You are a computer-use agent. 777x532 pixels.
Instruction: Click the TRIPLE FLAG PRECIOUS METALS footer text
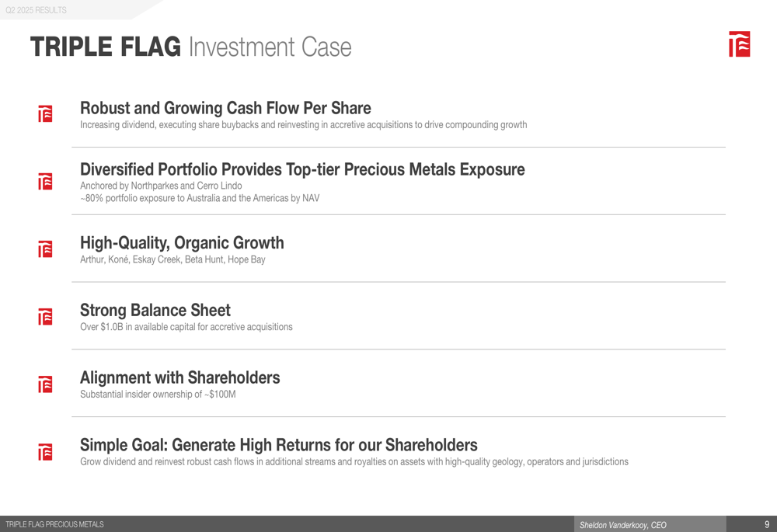tap(54, 524)
